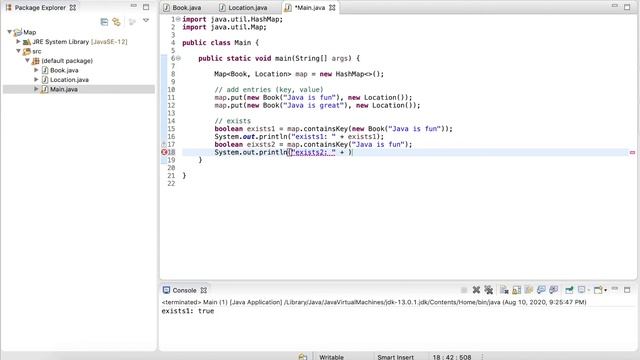Click the "exists1: true" console output

click(188, 311)
